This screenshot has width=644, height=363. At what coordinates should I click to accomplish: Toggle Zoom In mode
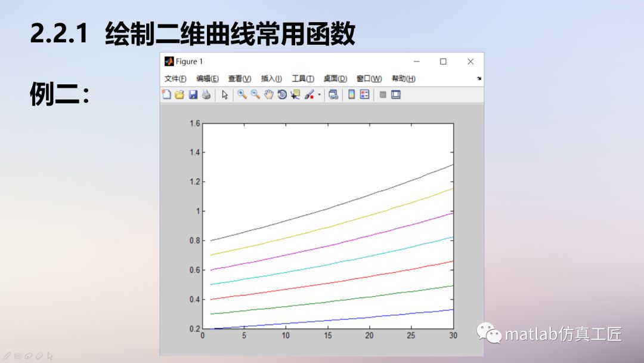(241, 94)
